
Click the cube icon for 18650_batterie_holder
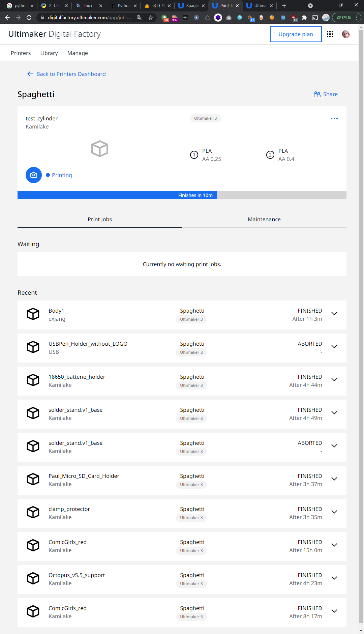33,380
